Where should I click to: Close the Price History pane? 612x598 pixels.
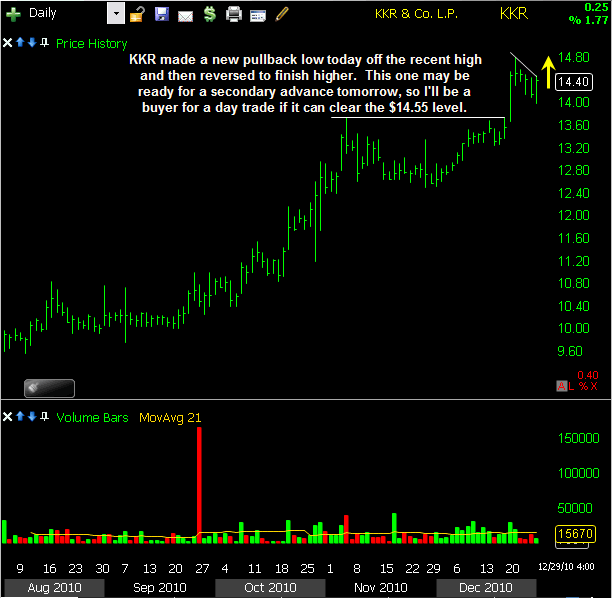point(7,43)
